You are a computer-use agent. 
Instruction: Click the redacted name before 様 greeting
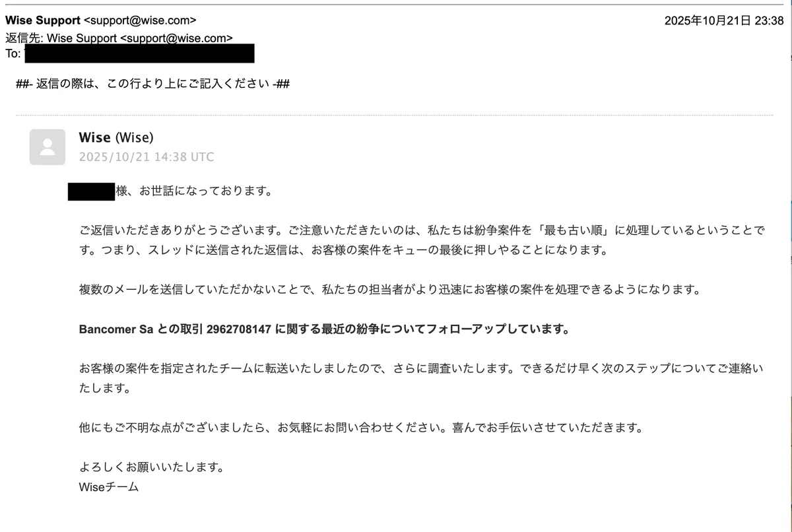pos(92,191)
